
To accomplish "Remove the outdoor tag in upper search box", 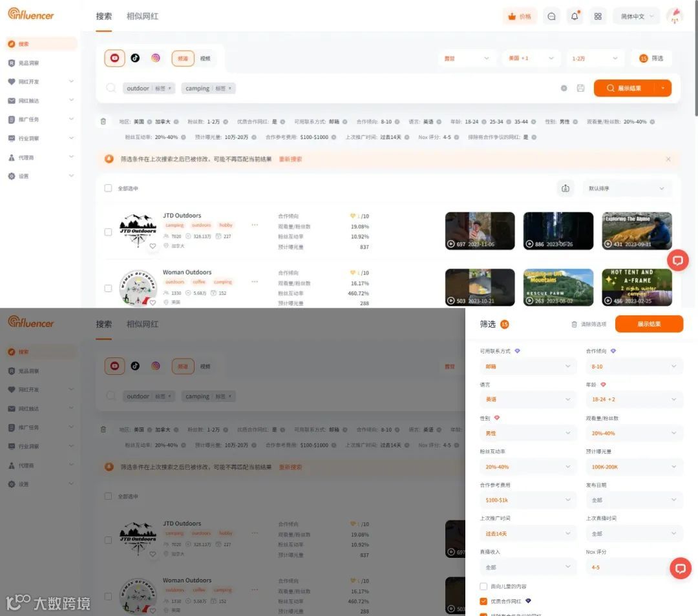I will point(170,88).
